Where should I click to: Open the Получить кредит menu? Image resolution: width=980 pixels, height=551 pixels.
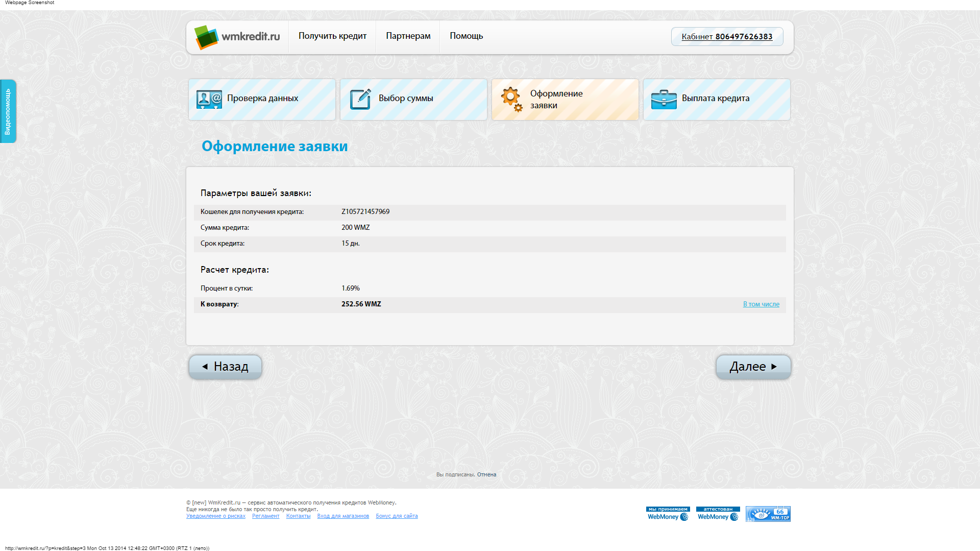tap(332, 36)
